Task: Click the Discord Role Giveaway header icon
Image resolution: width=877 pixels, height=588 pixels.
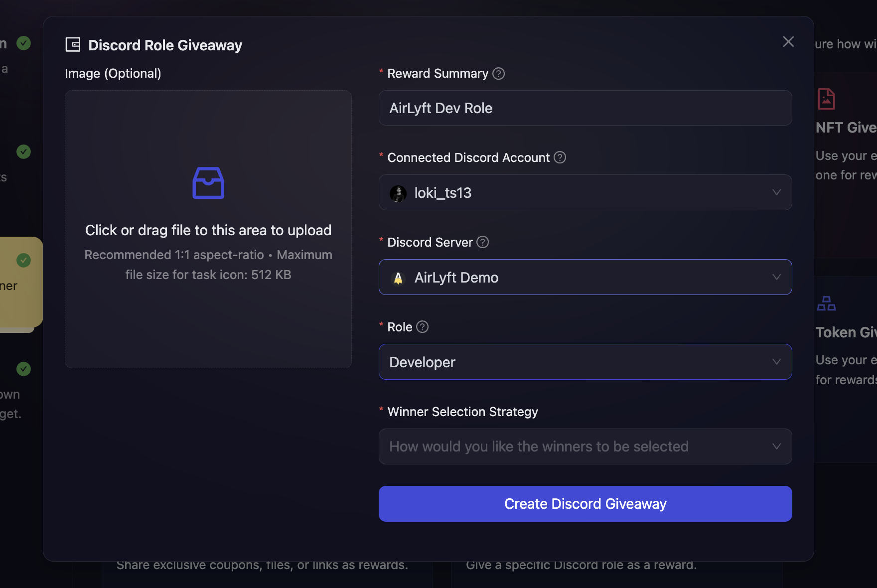Action: 73,44
